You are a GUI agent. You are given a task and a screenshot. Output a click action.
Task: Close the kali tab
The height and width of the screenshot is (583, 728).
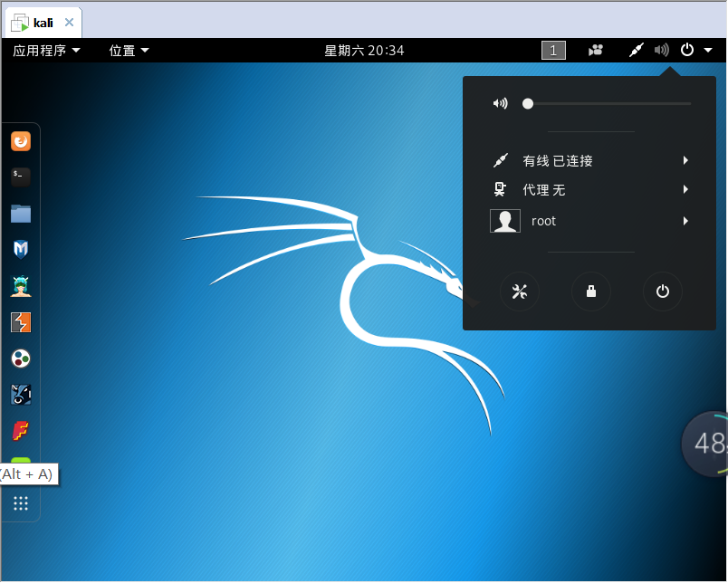click(69, 23)
